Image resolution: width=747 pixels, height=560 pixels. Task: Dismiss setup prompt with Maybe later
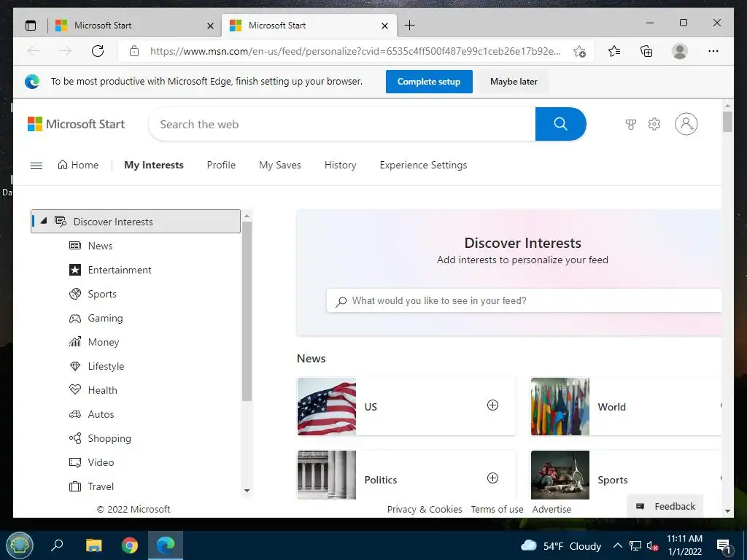tap(514, 82)
